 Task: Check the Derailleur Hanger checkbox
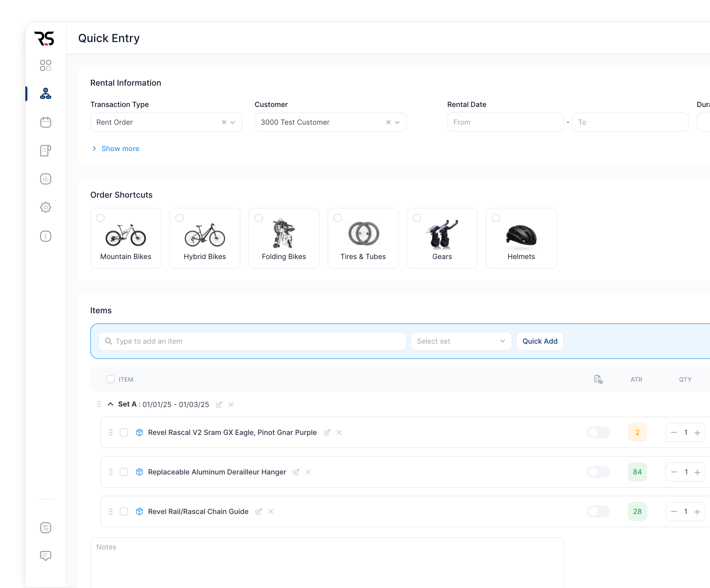tap(124, 472)
